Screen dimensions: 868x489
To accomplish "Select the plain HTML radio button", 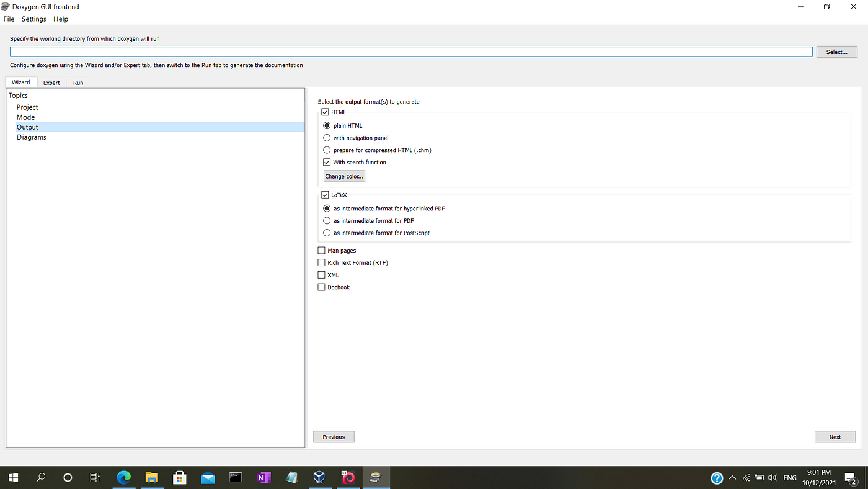I will 327,125.
